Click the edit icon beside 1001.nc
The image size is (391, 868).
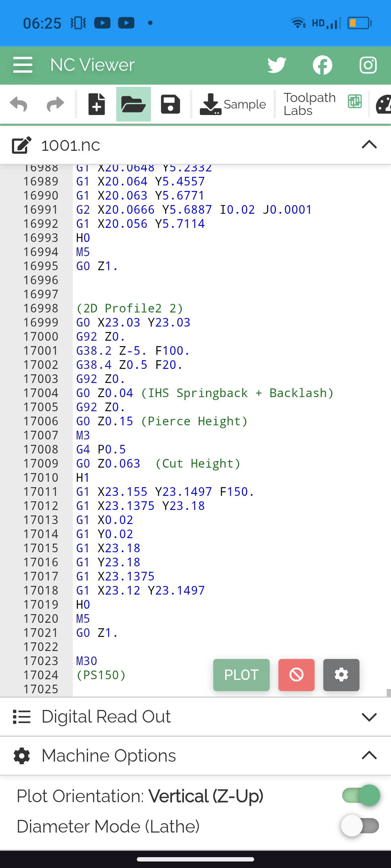pyautogui.click(x=22, y=145)
